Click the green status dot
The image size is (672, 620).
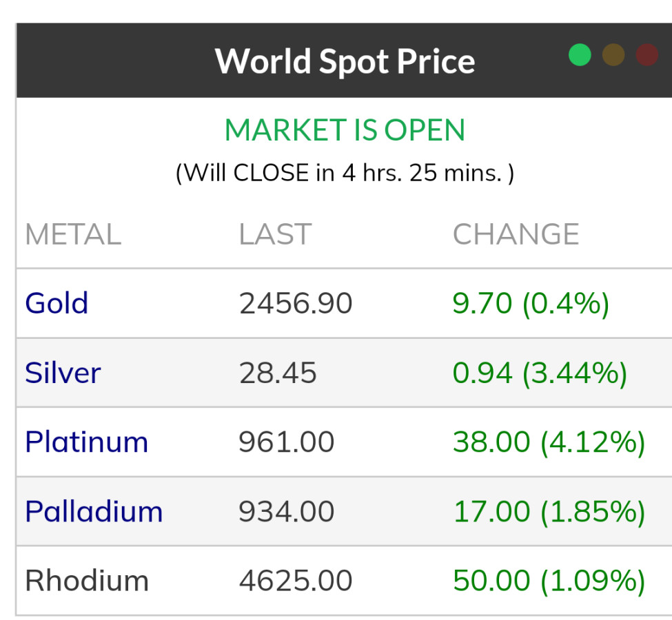pos(580,55)
